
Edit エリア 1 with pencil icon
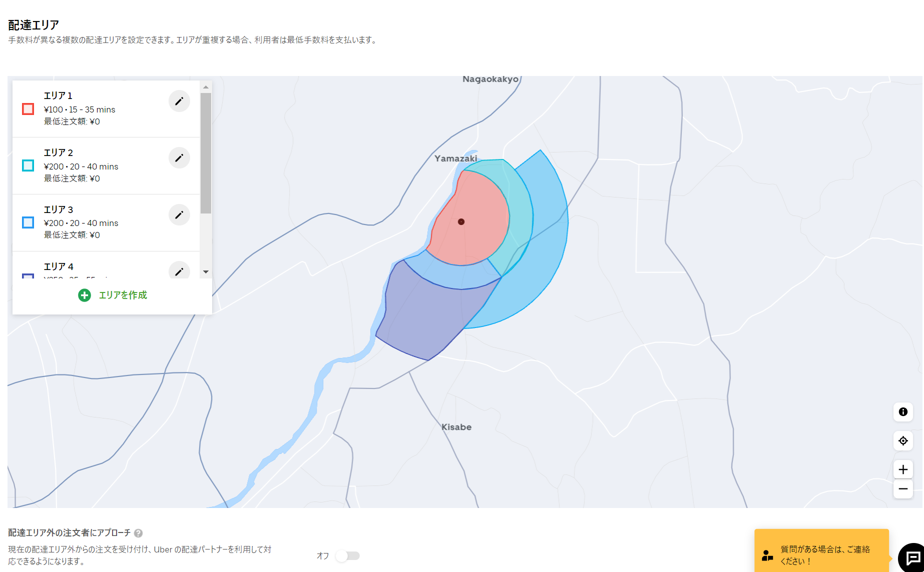click(179, 101)
